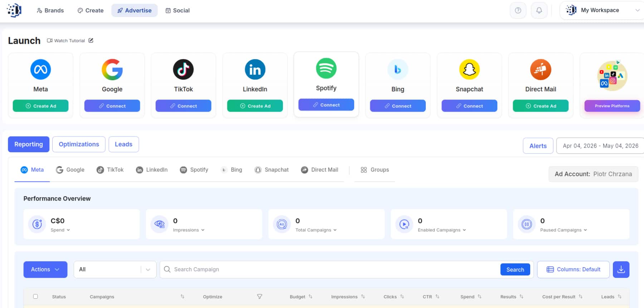Switch to the Reporting tab
Screen dimensions: 644x308
[29, 144]
